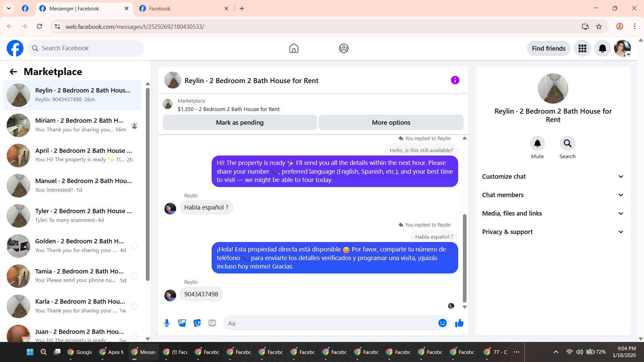Screen dimensions: 644x362
Task: Click the purple conversation info icon
Action: 455,80
